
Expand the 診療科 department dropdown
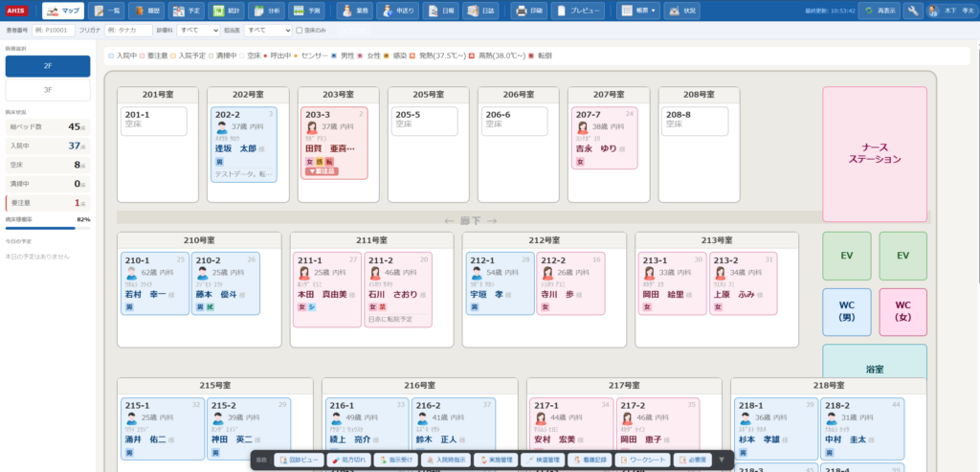[x=198, y=30]
